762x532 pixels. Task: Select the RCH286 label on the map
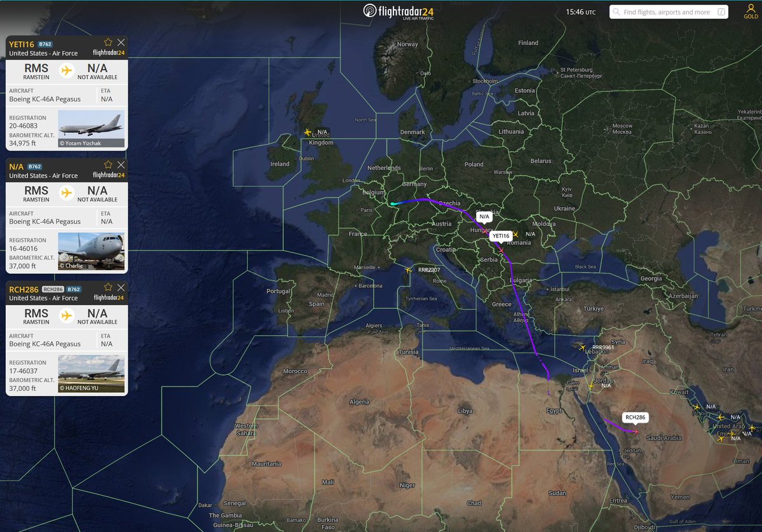coord(635,417)
